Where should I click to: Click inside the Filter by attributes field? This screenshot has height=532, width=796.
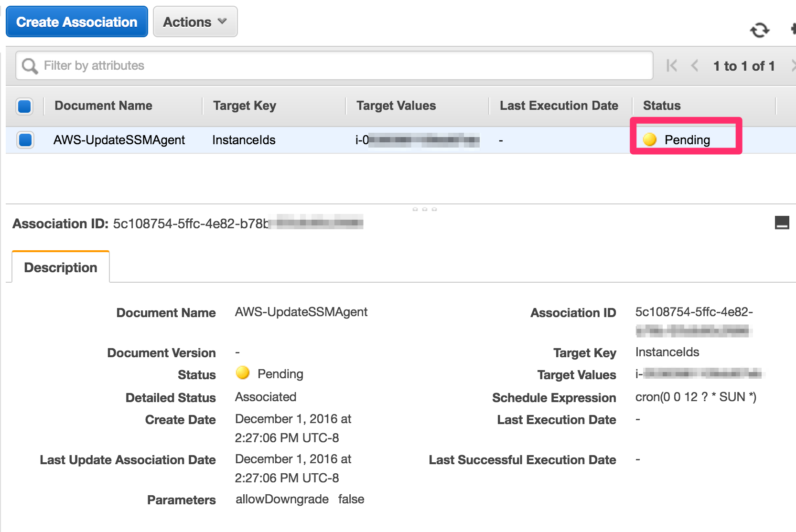pos(191,65)
